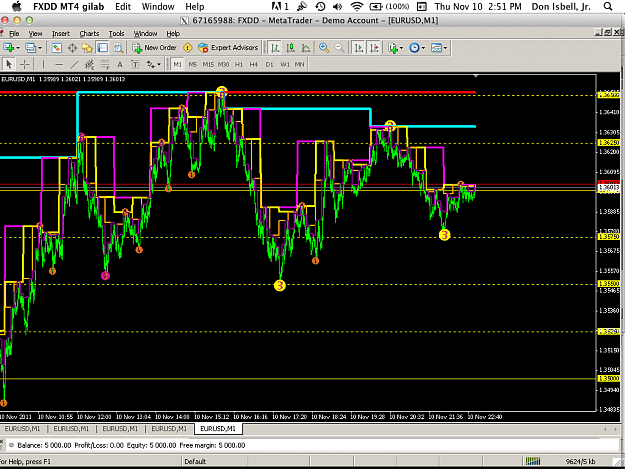
Task: Switch to Candlesticks chart mode
Action: tap(290, 48)
